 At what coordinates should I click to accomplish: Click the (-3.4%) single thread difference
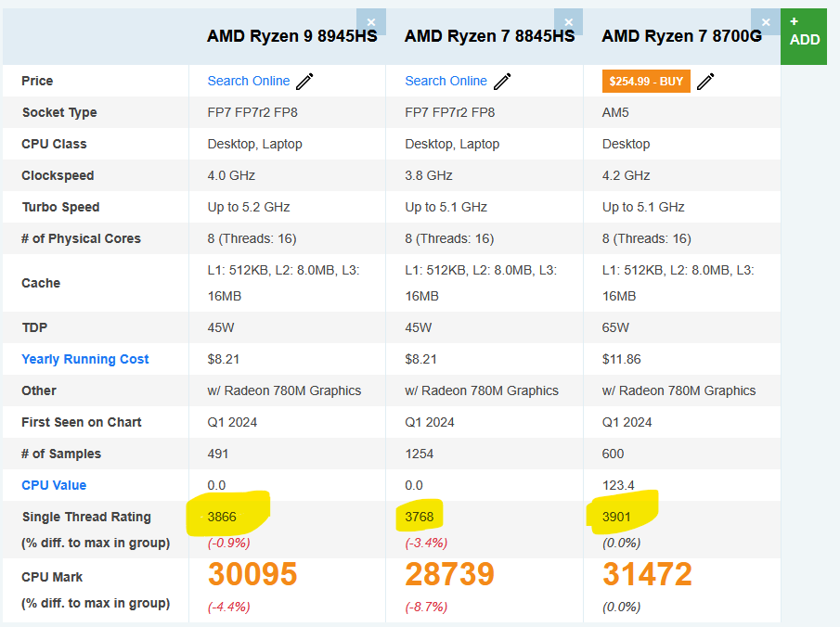pos(426,543)
